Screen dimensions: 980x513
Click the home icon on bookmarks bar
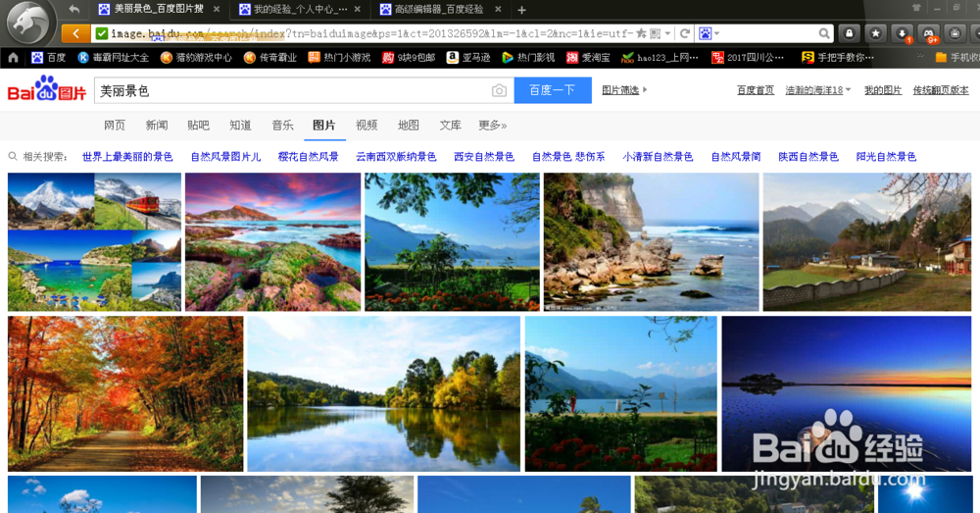pos(13,58)
